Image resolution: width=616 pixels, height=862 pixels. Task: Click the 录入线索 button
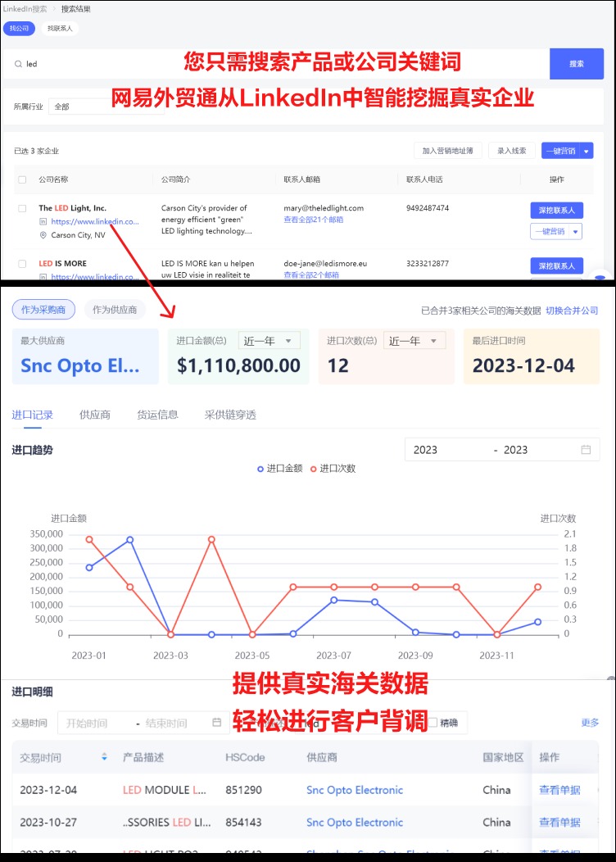pyautogui.click(x=512, y=152)
